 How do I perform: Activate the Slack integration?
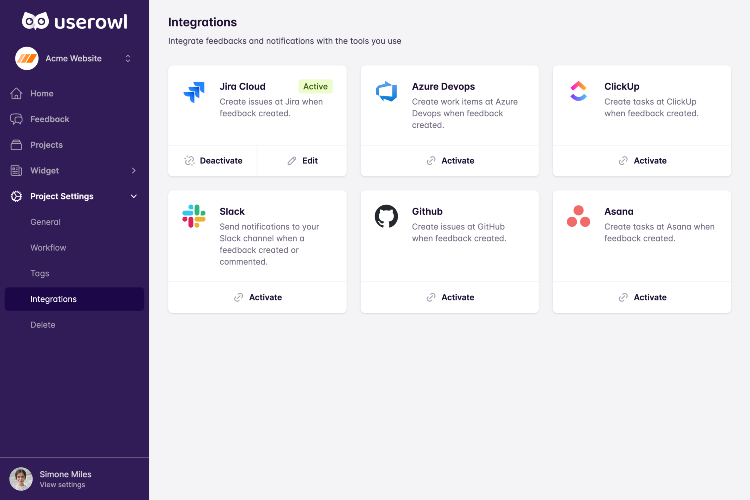(257, 297)
